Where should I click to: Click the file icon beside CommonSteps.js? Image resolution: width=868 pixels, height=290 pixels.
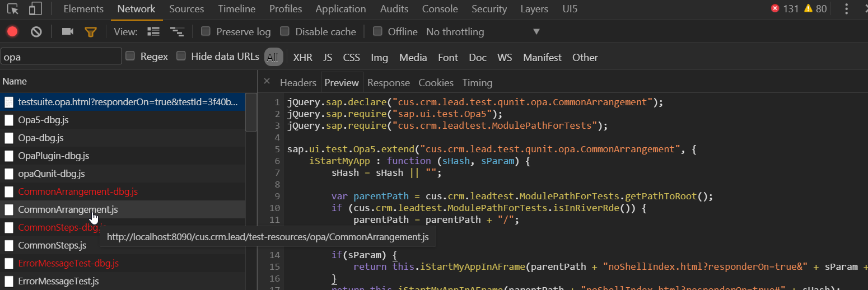click(x=9, y=245)
